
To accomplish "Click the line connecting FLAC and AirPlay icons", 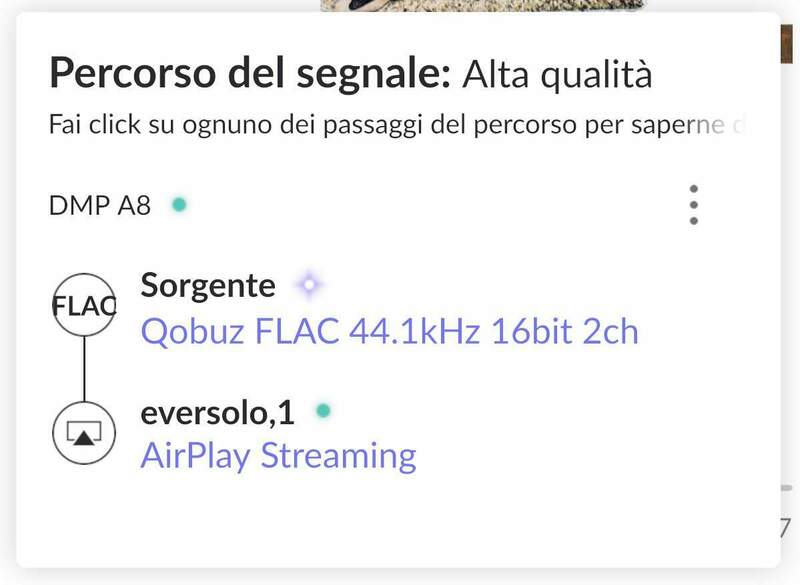I will [x=84, y=369].
